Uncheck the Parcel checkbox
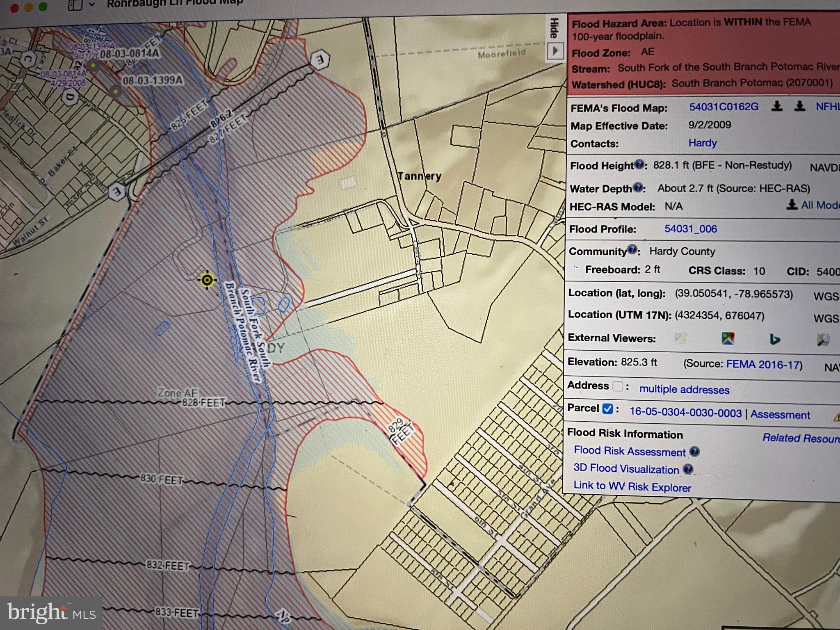This screenshot has height=630, width=840. tap(608, 409)
